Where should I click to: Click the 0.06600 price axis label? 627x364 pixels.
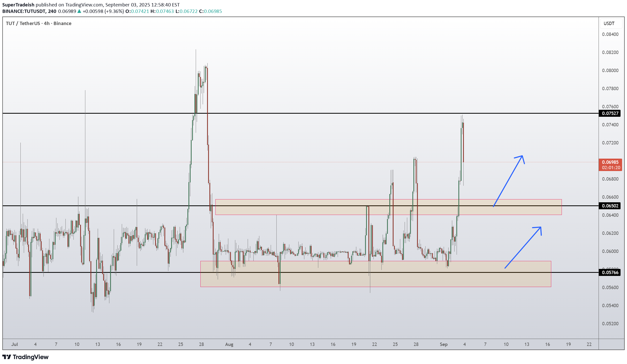(610, 197)
